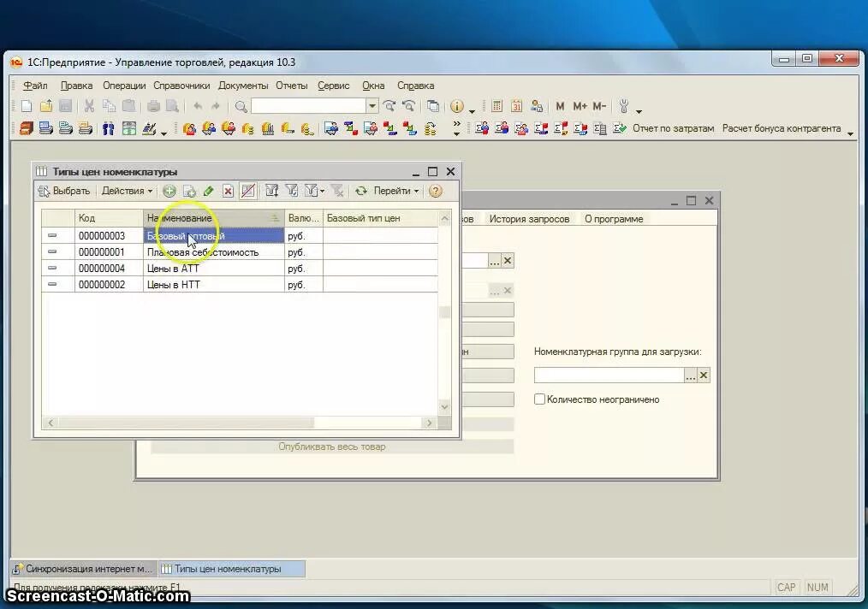Click the Copy item icon in the price types toolbar
Image resolution: width=868 pixels, height=609 pixels.
coord(189,191)
